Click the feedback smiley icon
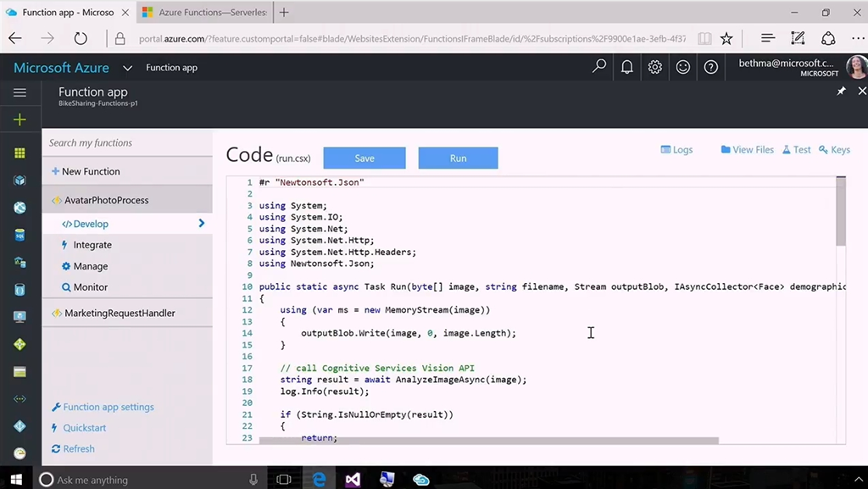Image resolution: width=868 pixels, height=489 pixels. [683, 67]
